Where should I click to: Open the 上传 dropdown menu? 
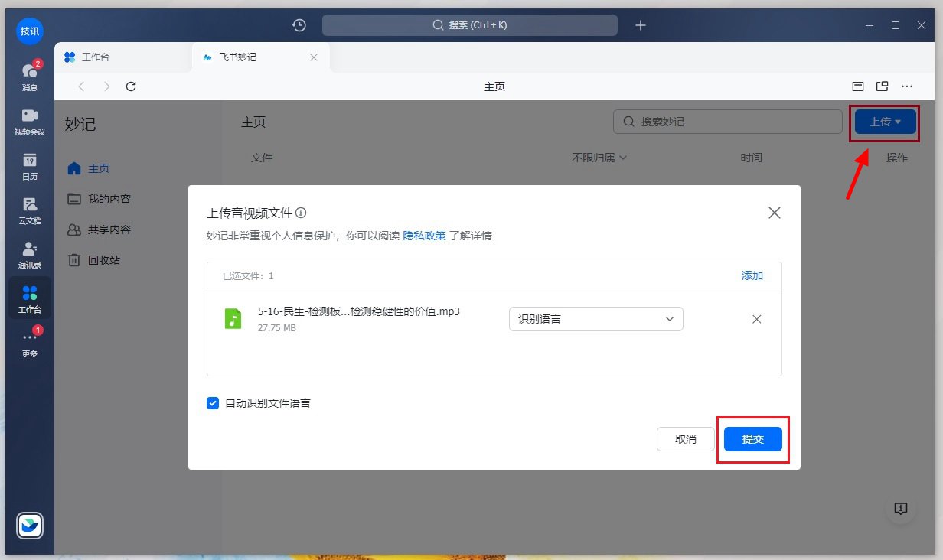pyautogui.click(x=884, y=123)
